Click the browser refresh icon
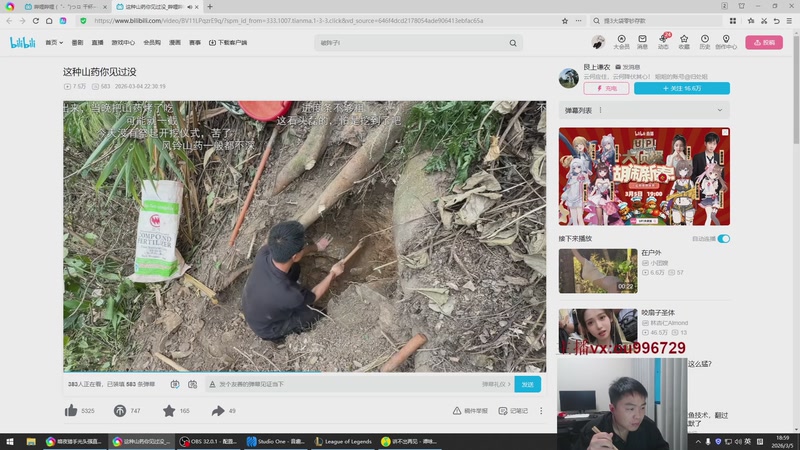 tap(36, 21)
